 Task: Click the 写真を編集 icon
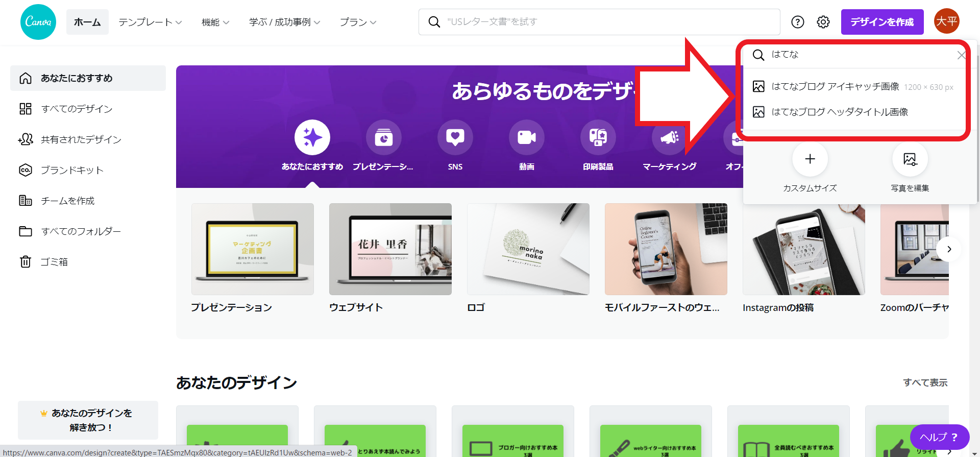point(910,159)
